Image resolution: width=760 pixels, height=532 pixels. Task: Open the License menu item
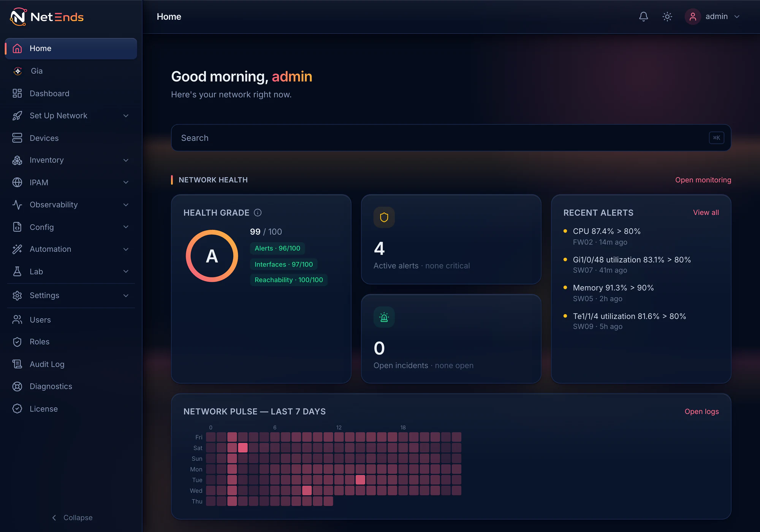[x=71, y=408]
